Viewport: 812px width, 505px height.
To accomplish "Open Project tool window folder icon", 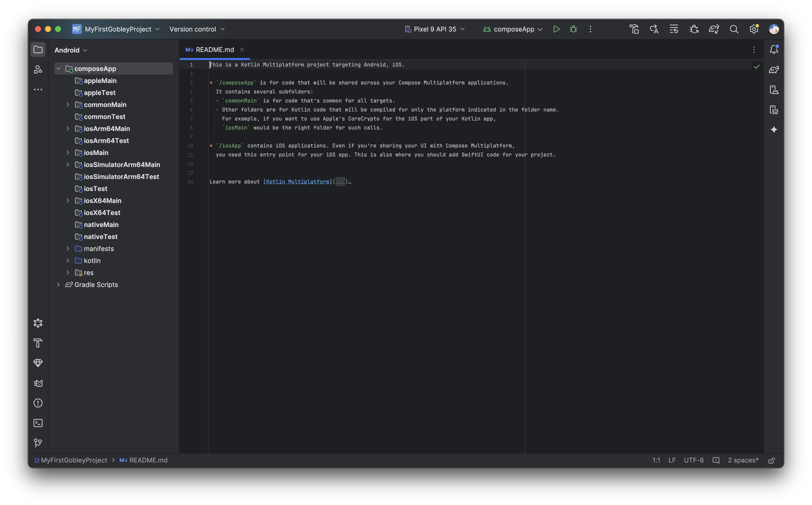I will [x=38, y=49].
